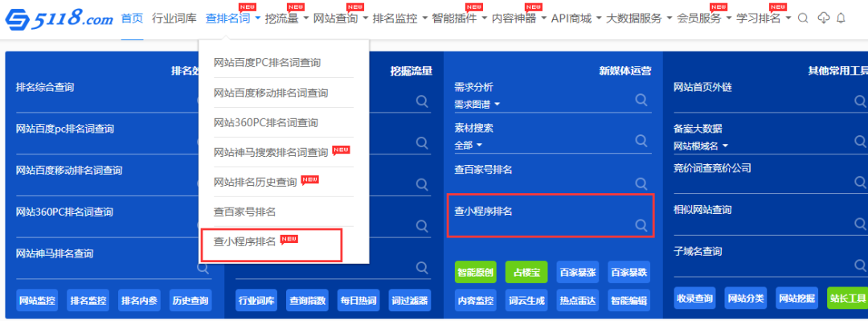Screen dimensions: 868x321
Task: Click the 百家暴涨 button
Action: [x=577, y=272]
